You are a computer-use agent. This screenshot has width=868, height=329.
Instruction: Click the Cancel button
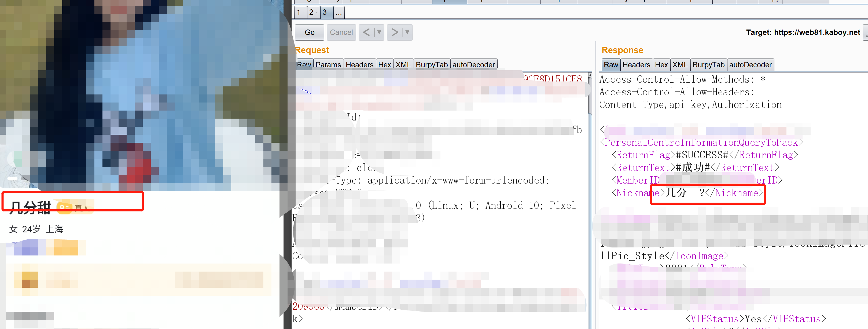click(340, 32)
